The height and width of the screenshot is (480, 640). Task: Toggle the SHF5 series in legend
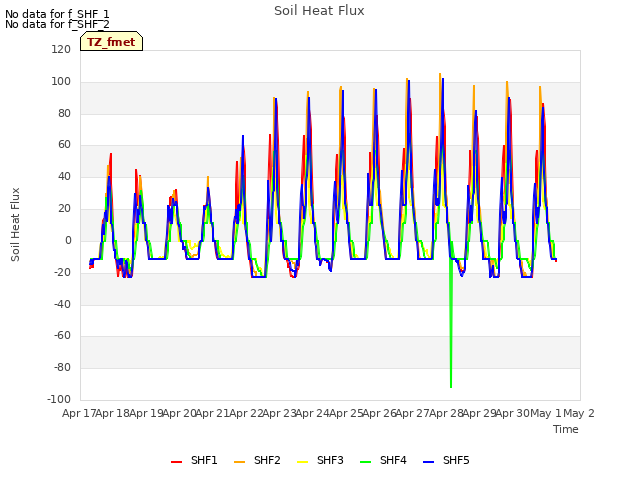pos(447,461)
